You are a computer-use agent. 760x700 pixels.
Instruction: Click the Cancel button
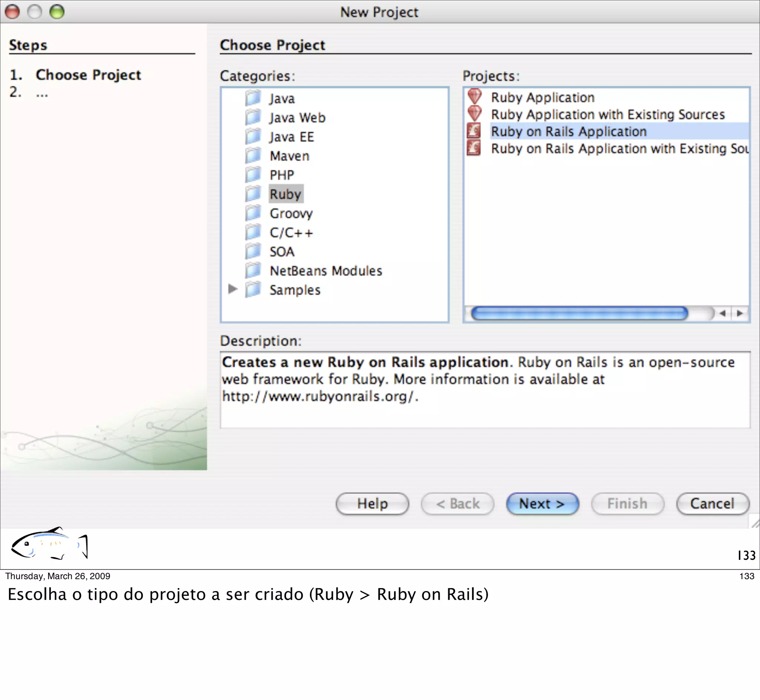point(712,503)
